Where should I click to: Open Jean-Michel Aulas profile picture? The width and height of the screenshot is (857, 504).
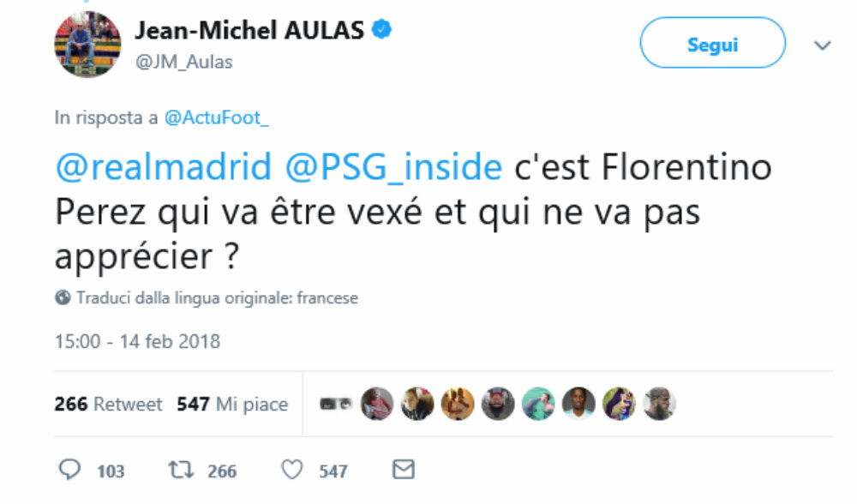(87, 44)
